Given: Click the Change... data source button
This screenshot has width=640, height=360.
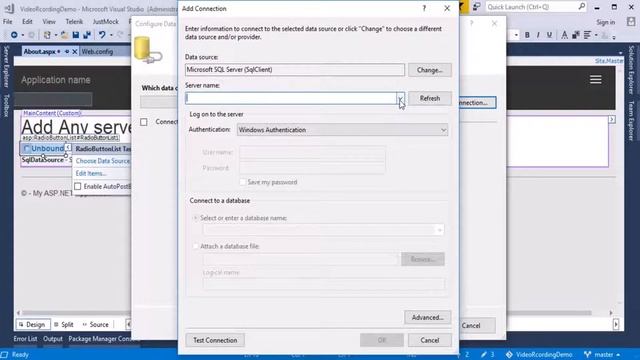Looking at the screenshot, I should pos(430,70).
